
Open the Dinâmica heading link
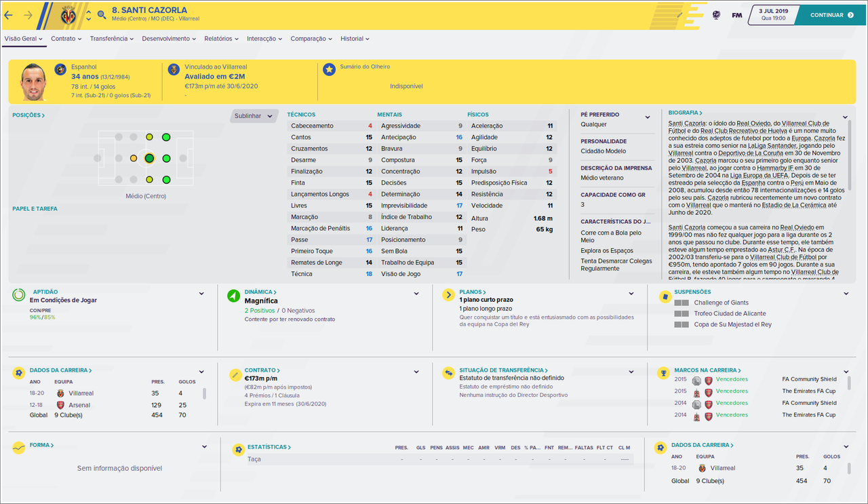(261, 292)
